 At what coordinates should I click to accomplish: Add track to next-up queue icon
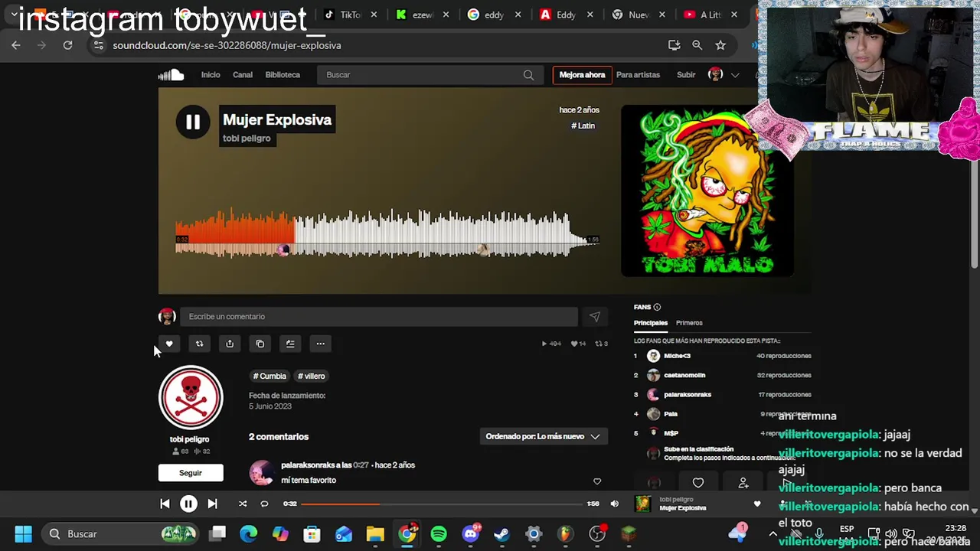coord(290,344)
